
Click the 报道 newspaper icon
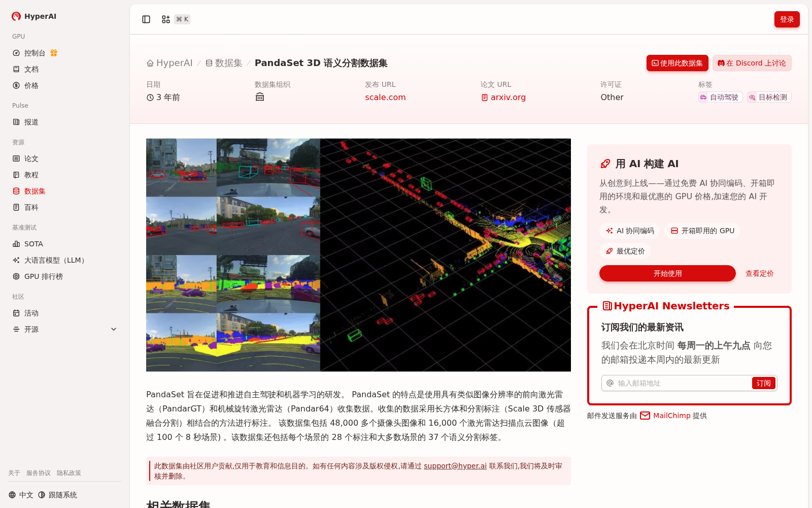[16, 122]
